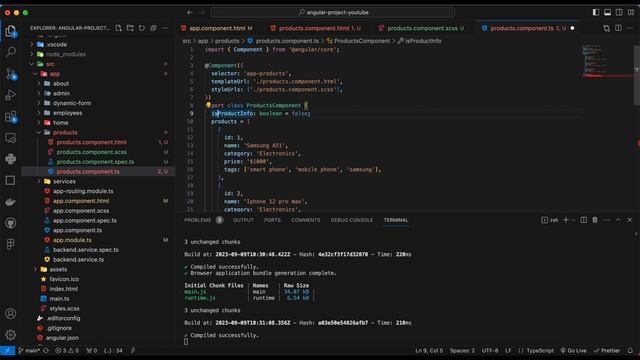Image resolution: width=640 pixels, height=360 pixels.
Task: Refresh the Explorer file tree
Action: click(141, 28)
